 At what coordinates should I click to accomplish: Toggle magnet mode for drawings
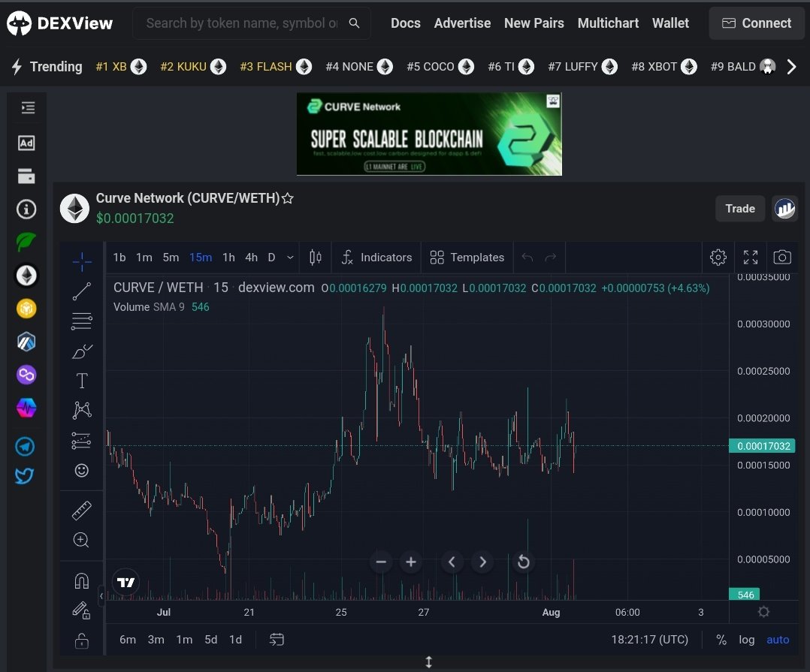pos(82,581)
